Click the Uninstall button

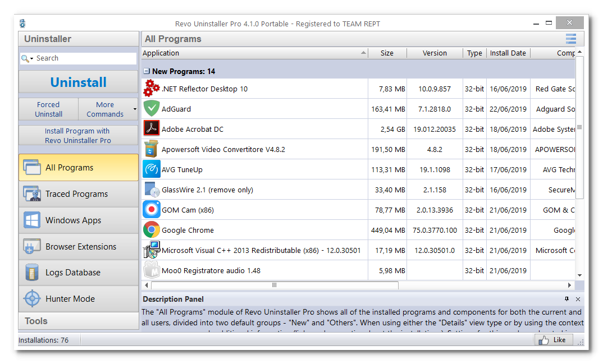point(79,82)
